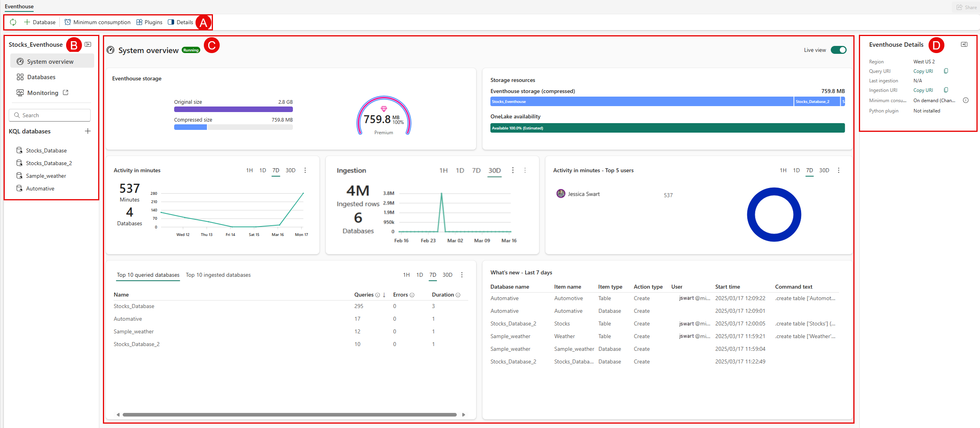
Task: Select the 1H range for Activity in minutes
Action: [249, 170]
